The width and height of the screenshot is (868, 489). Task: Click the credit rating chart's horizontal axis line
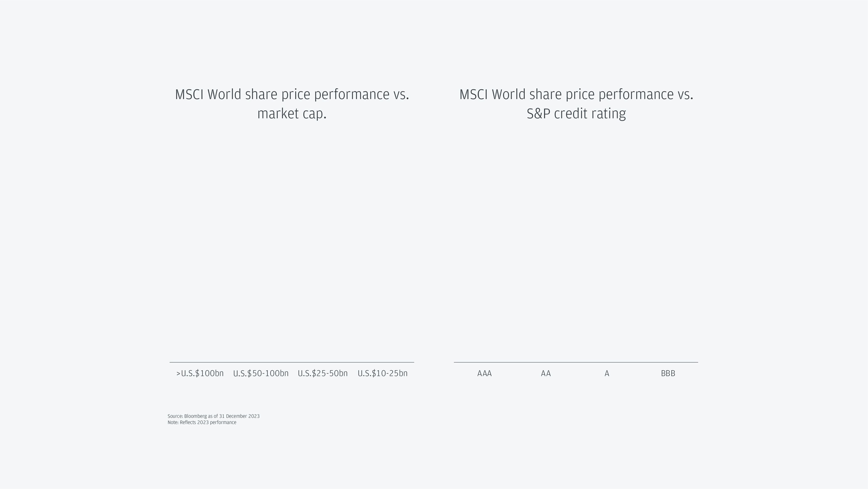(576, 362)
